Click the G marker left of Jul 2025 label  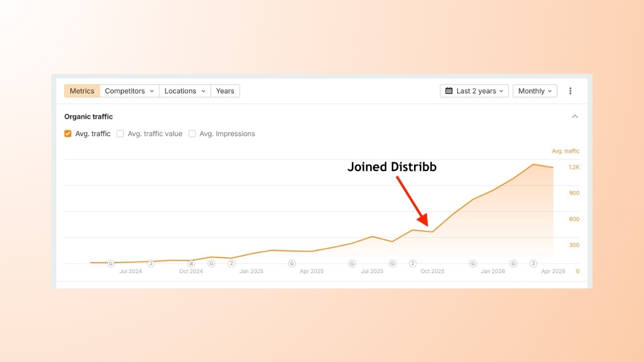(352, 263)
